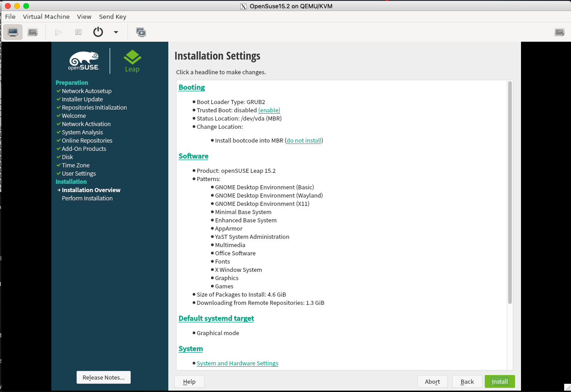The width and height of the screenshot is (571, 392).
Task: Click the Leap logo
Action: click(132, 61)
